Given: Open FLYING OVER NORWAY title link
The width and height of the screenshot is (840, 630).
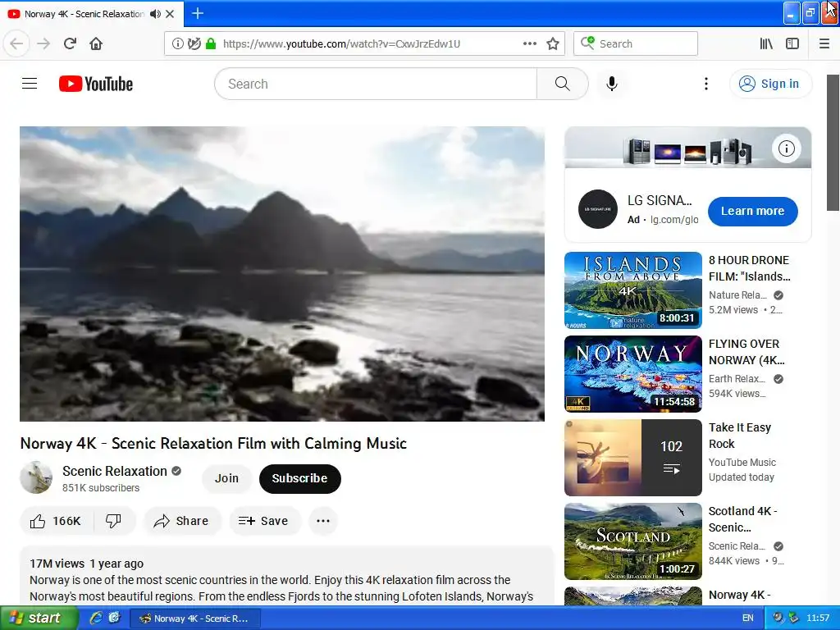Looking at the screenshot, I should (x=746, y=352).
